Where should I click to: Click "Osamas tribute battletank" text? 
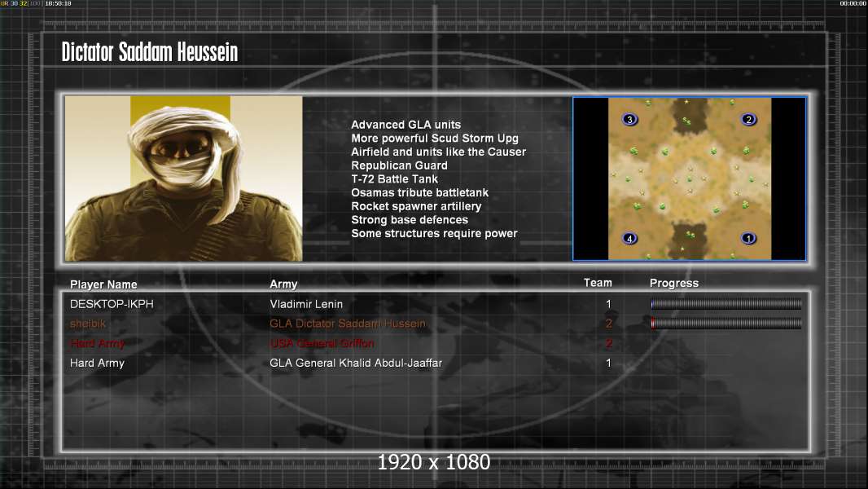419,192
